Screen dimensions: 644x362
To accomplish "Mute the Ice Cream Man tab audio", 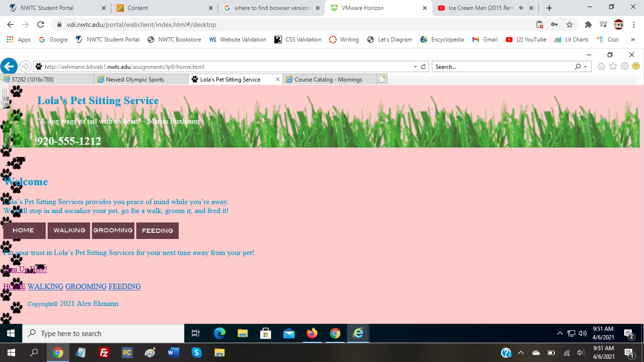I will pyautogui.click(x=521, y=8).
